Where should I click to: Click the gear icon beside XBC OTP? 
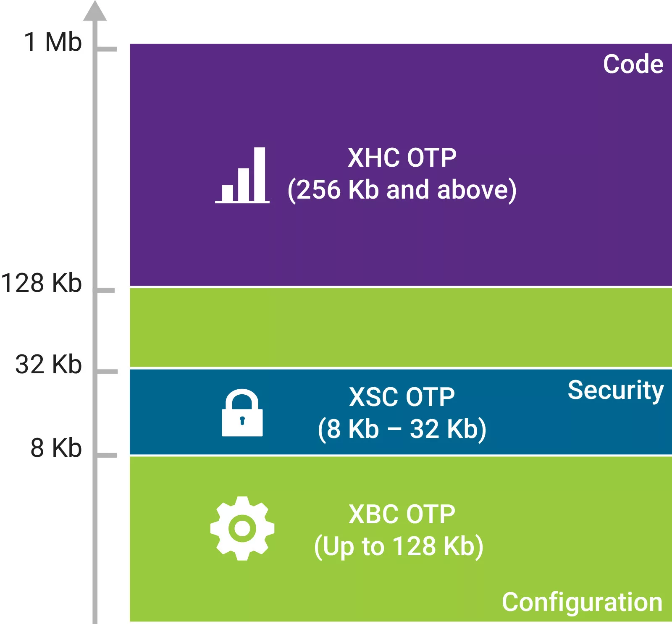pyautogui.click(x=242, y=528)
